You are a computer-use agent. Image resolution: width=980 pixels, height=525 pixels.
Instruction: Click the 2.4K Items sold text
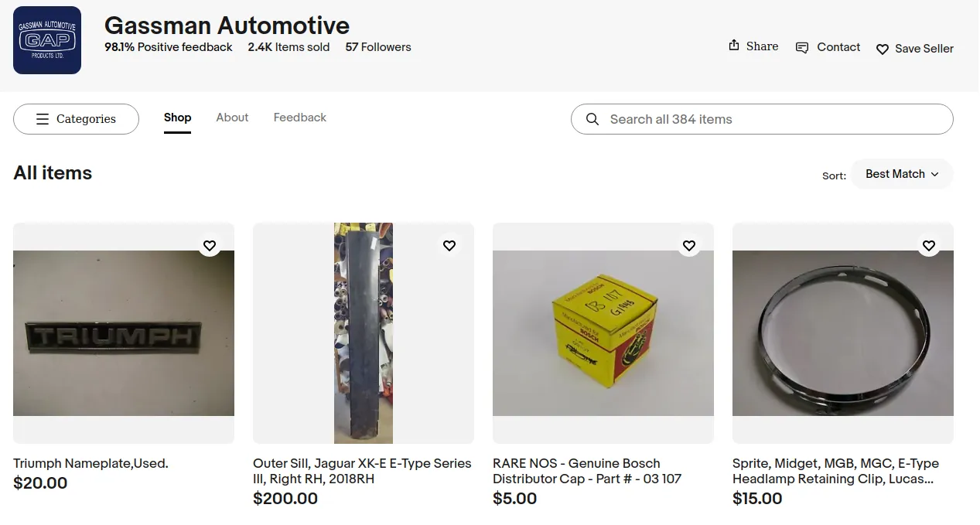click(289, 47)
